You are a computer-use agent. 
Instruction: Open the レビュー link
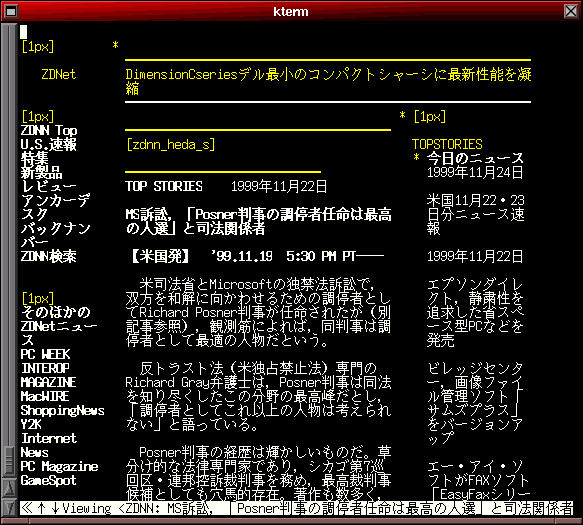pos(49,186)
